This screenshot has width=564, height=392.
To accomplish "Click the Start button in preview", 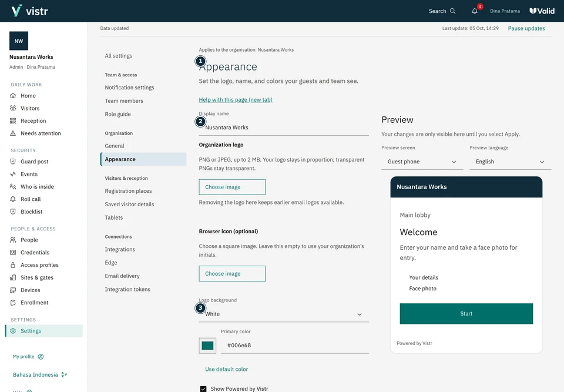I will pyautogui.click(x=466, y=313).
